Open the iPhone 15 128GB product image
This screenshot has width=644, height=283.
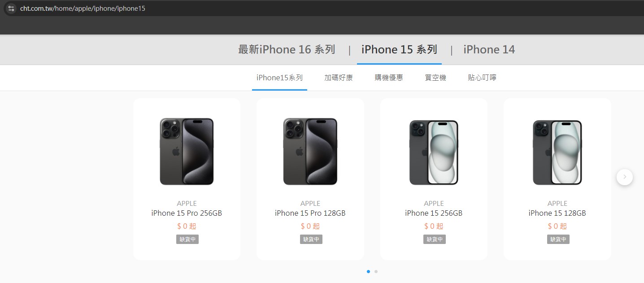[x=557, y=152]
